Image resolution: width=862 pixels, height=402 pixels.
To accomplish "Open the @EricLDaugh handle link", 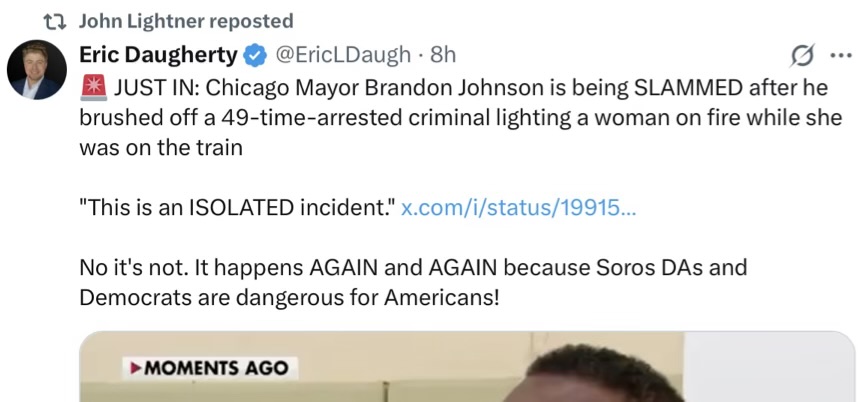I will tap(342, 54).
